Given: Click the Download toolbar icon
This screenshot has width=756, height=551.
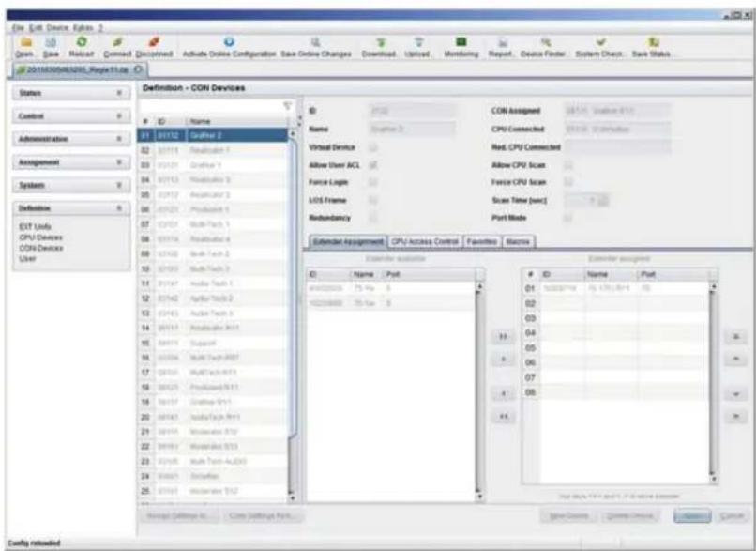Looking at the screenshot, I should pyautogui.click(x=381, y=42).
